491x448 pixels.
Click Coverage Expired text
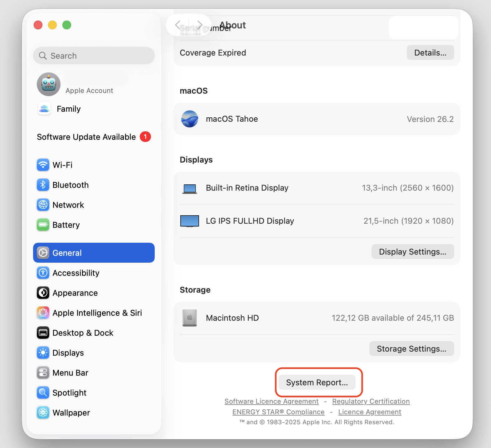pos(213,53)
